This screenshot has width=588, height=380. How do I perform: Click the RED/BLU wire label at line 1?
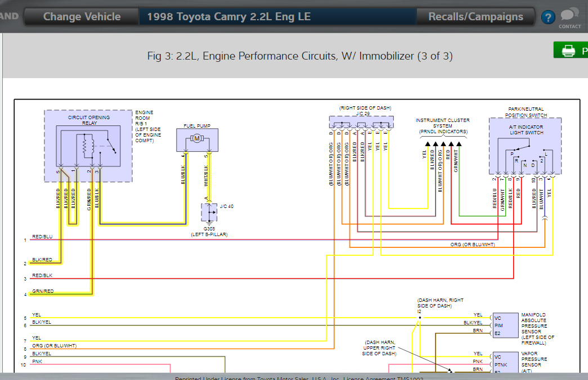[42, 237]
